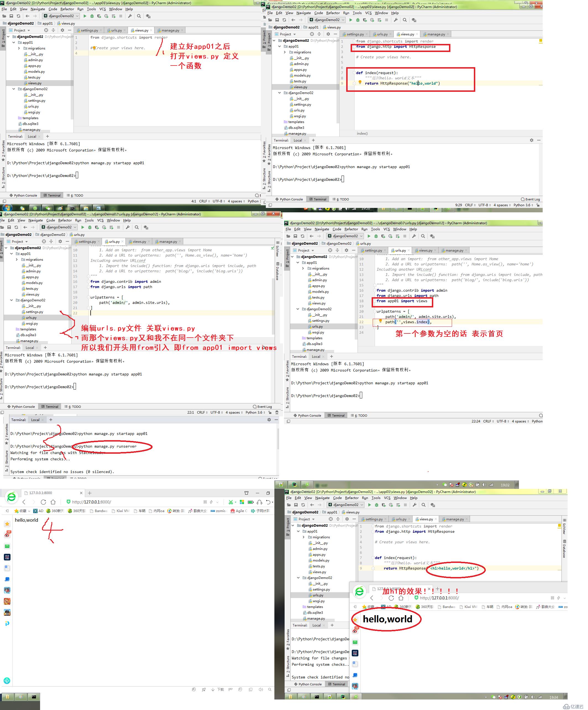The width and height of the screenshot is (588, 710).
Task: Select models.py in empty views.py window tree
Action: point(36,71)
